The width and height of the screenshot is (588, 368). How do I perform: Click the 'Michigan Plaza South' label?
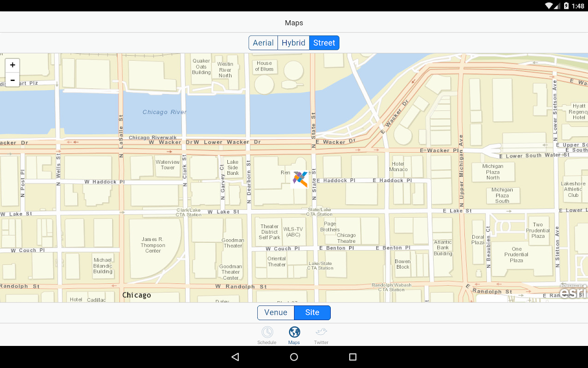502,195
